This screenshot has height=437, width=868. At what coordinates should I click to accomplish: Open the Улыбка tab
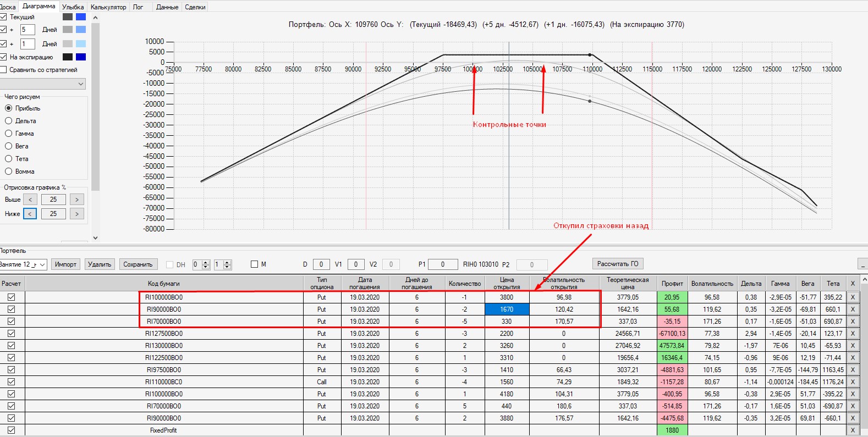[73, 7]
